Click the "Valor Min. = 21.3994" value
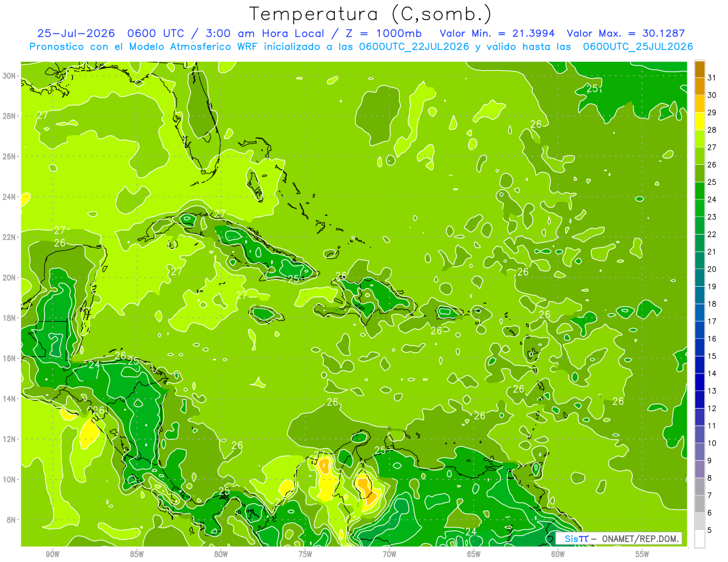The image size is (728, 562). click(497, 33)
